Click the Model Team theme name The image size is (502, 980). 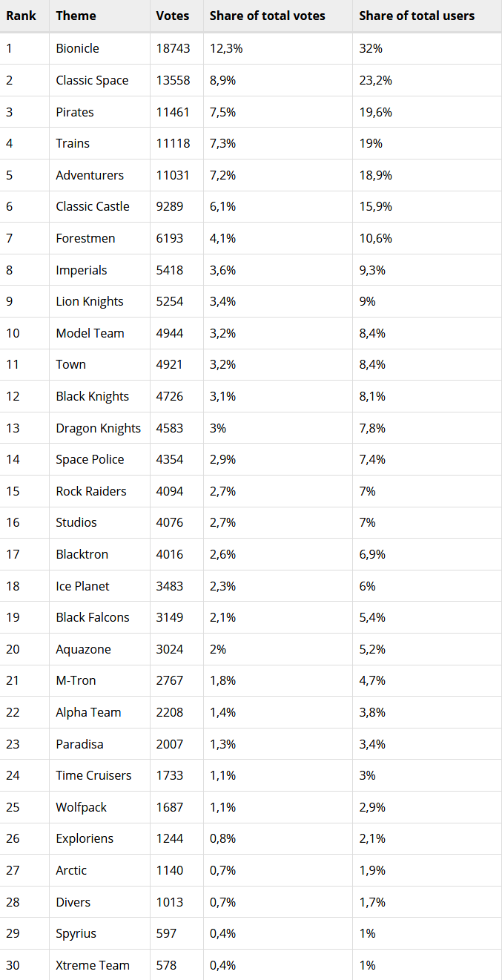point(90,333)
